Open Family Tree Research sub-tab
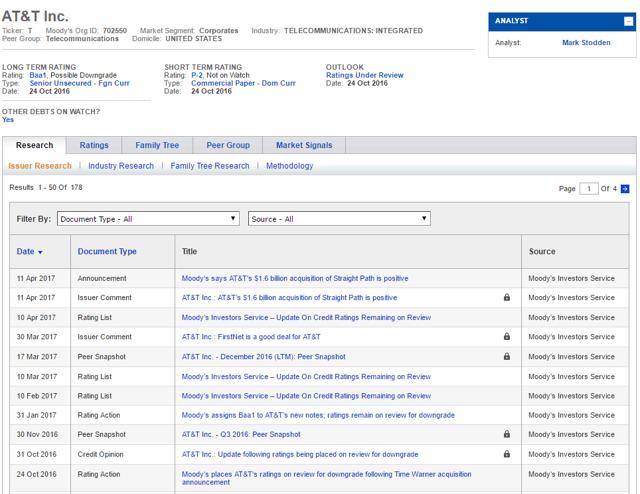Viewport: 640px width, 494px height. pyautogui.click(x=210, y=166)
